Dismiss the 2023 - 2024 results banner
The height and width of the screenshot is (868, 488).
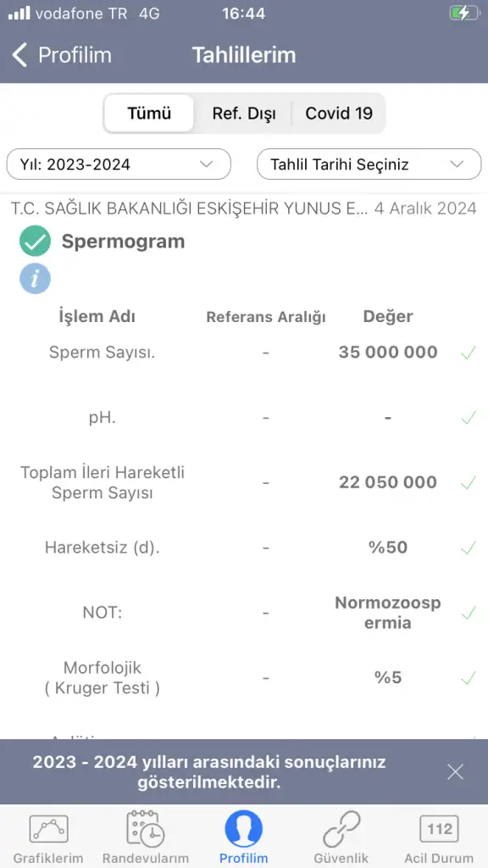coord(455,771)
